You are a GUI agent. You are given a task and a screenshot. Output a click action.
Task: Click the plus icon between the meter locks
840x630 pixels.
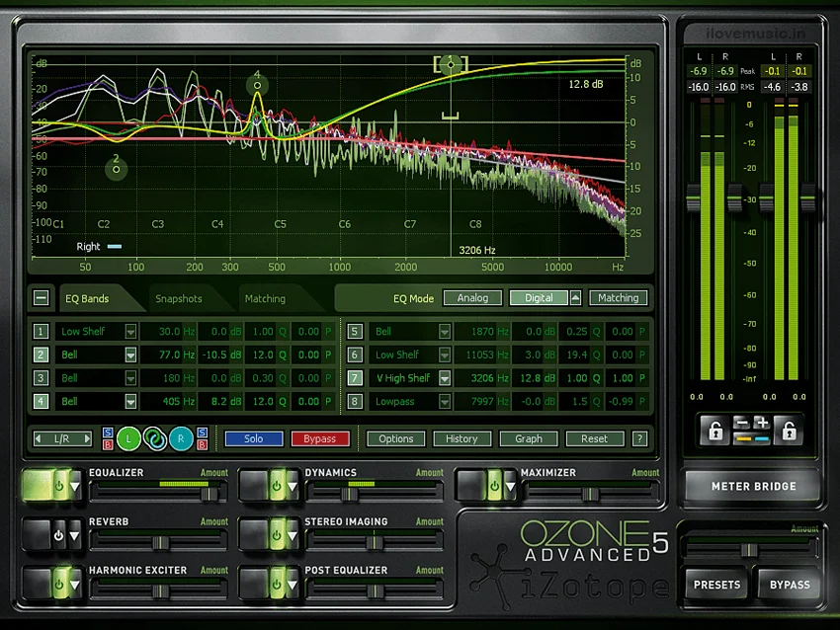[762, 423]
